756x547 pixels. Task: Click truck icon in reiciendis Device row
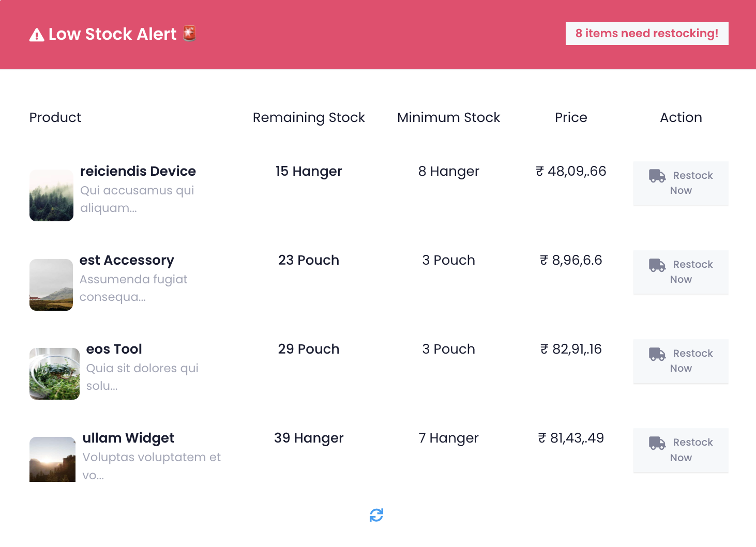pos(657,176)
